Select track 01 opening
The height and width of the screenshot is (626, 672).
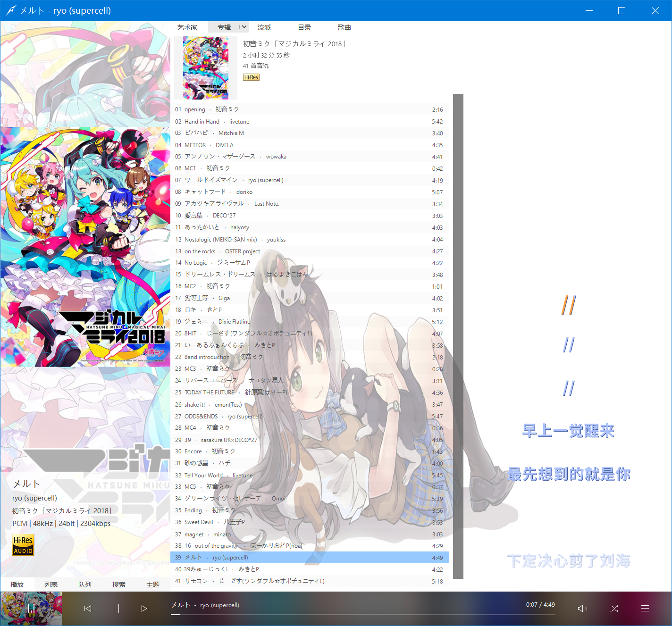tap(310, 109)
